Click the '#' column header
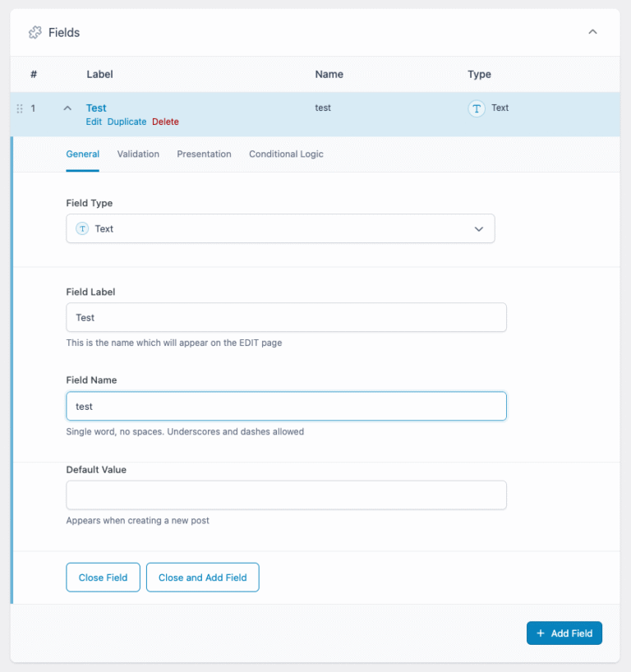 pos(34,74)
